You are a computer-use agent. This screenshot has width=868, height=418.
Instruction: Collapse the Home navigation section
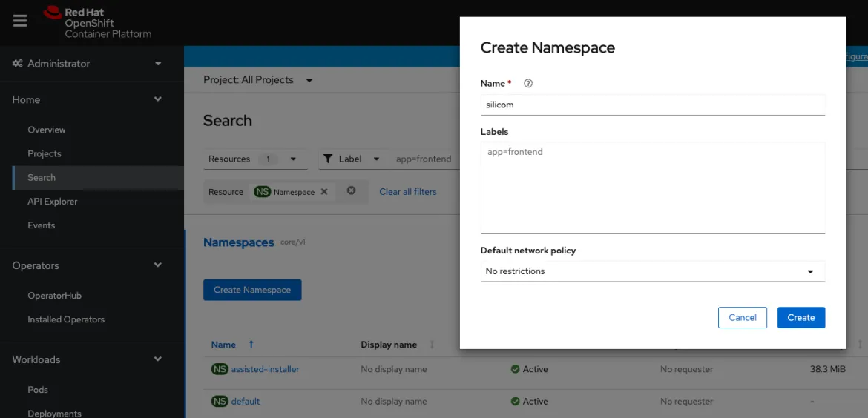tap(87, 100)
